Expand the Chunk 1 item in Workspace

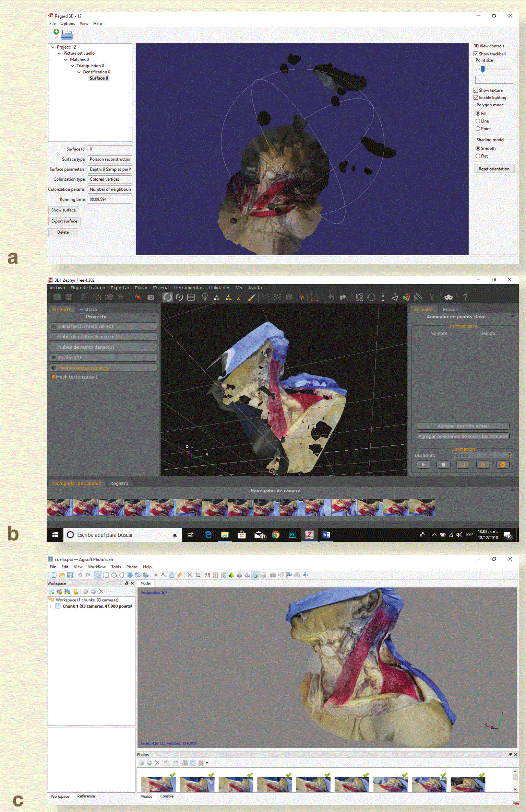coord(51,606)
